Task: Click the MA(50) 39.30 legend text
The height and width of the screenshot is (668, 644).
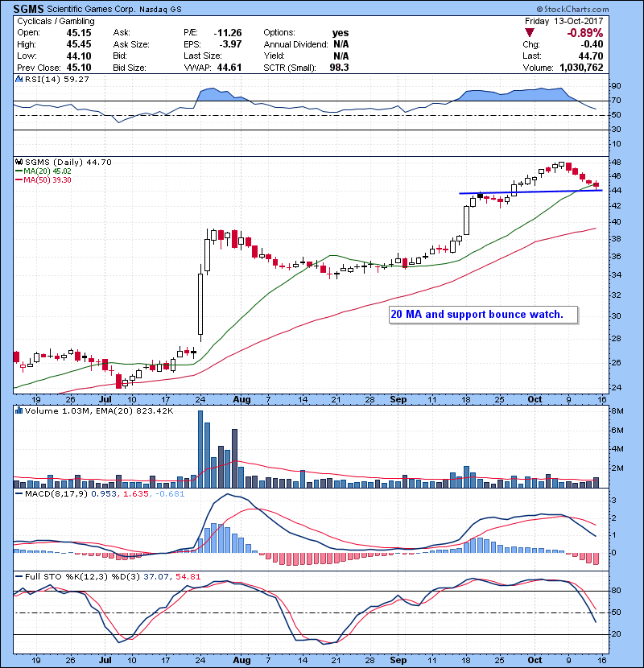Action: [47, 179]
